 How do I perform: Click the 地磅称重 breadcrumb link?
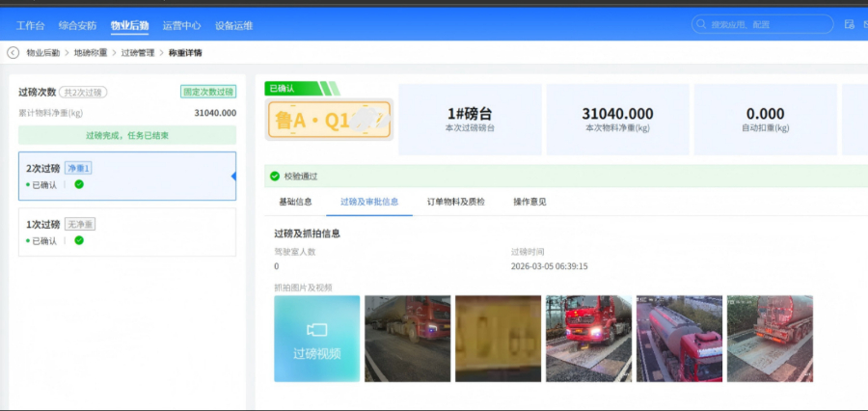[x=90, y=53]
